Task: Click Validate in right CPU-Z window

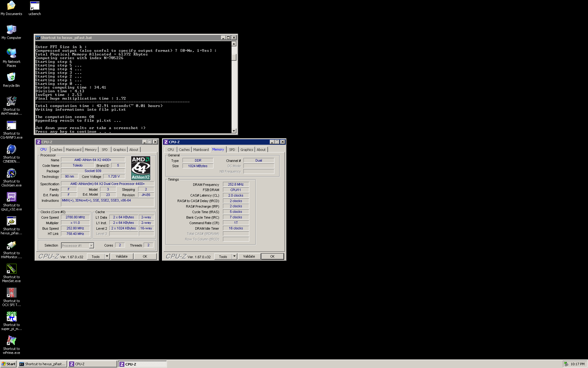Action: point(249,256)
